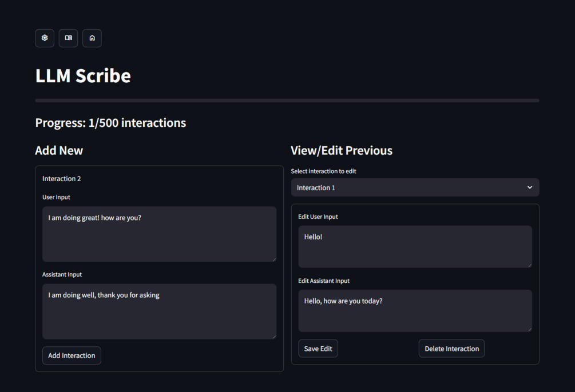575x392 pixels.
Task: Click the Edit Assistant Input resize corner
Action: (529, 329)
